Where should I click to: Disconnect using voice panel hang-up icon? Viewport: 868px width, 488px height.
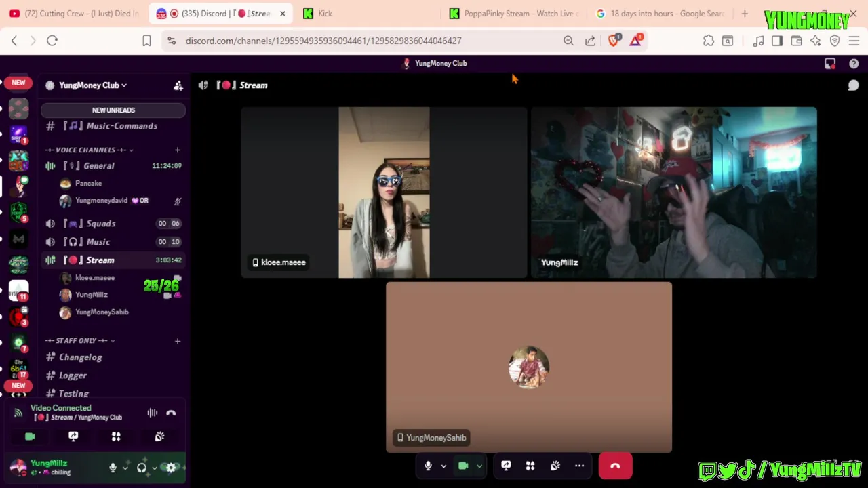click(x=171, y=413)
